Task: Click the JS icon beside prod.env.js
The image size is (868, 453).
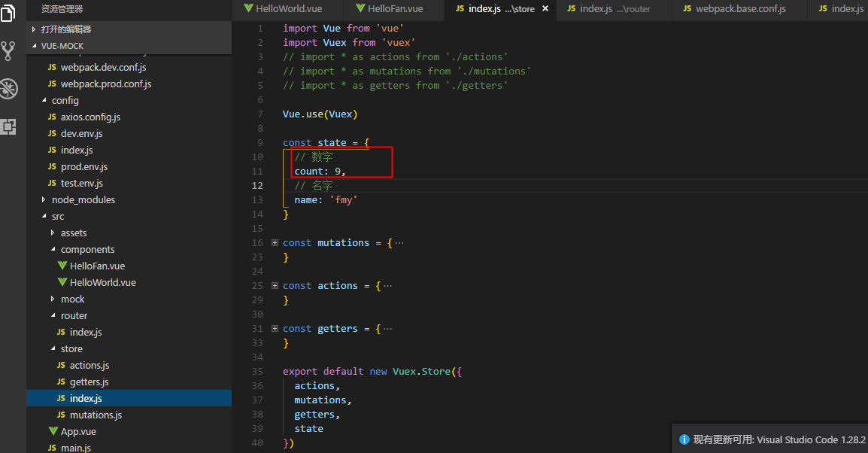Action: coord(52,167)
